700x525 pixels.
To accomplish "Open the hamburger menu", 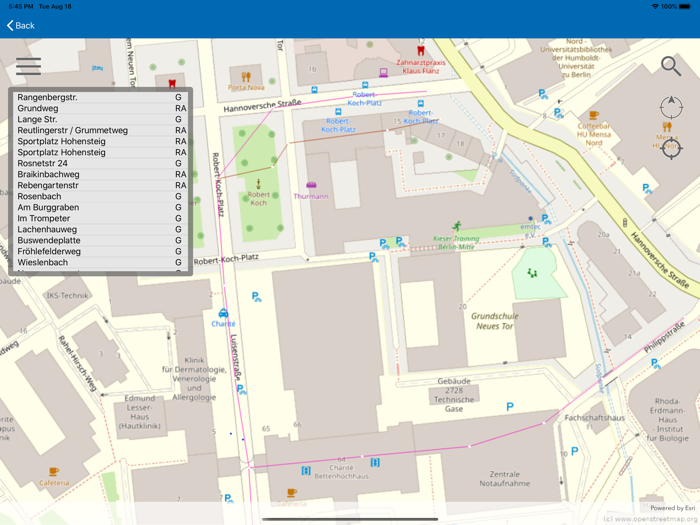I will click(28, 66).
